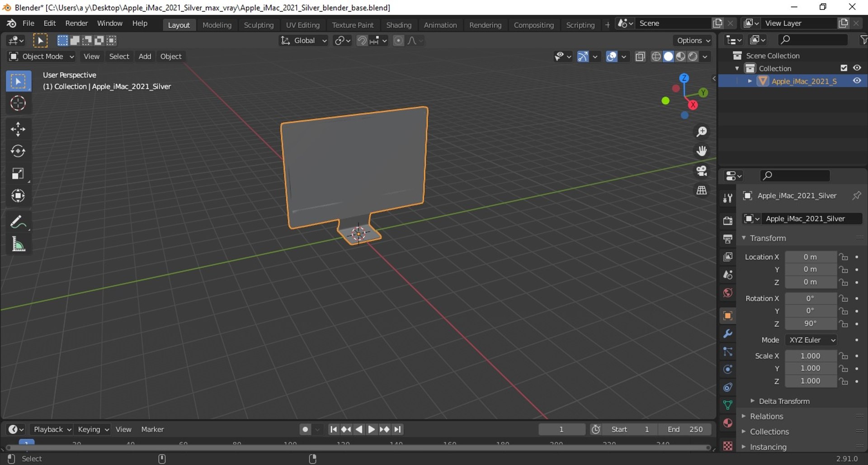This screenshot has width=868, height=465.
Task: Choose the Scale tool
Action: (x=18, y=174)
